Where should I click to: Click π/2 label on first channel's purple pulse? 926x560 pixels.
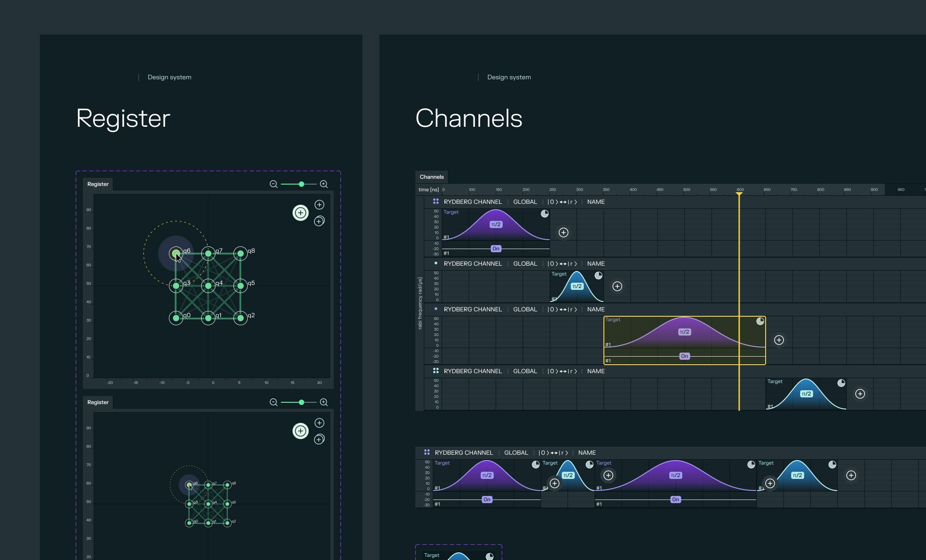click(496, 224)
